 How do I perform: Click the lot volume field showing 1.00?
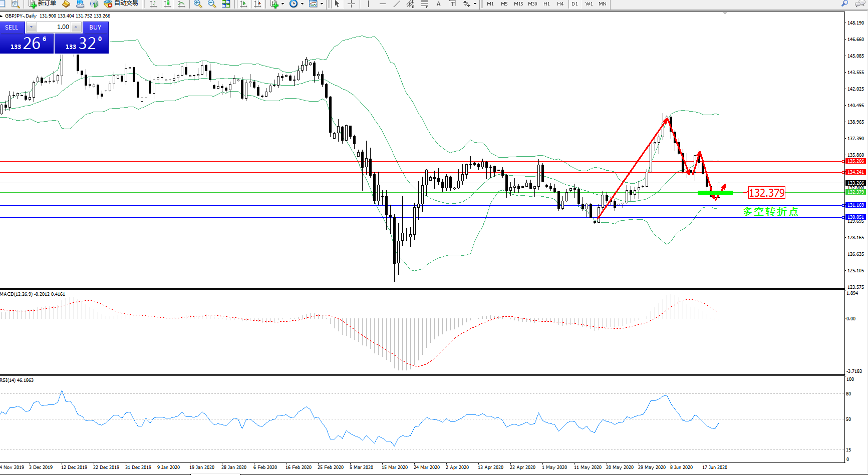pos(54,27)
